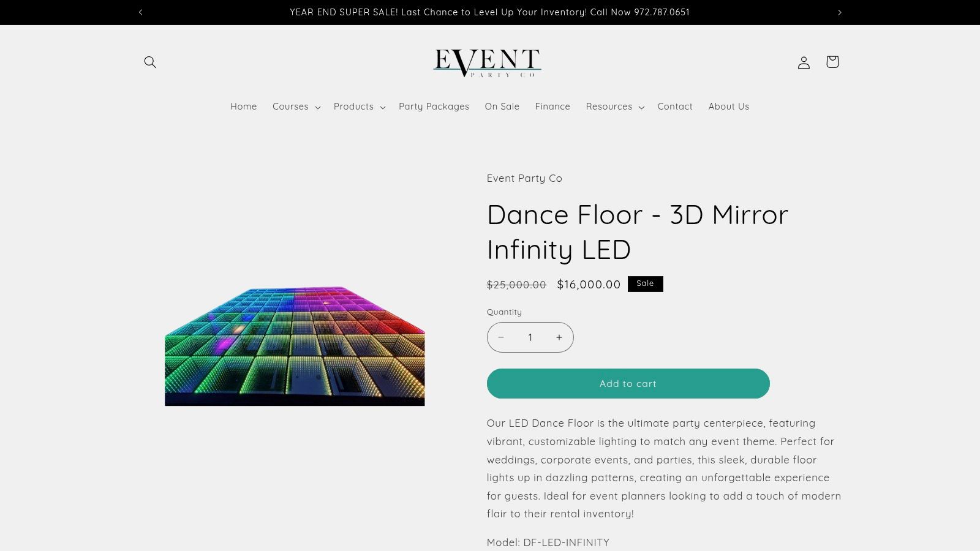The height and width of the screenshot is (551, 980).
Task: Open the On Sale page link
Action: 502,107
